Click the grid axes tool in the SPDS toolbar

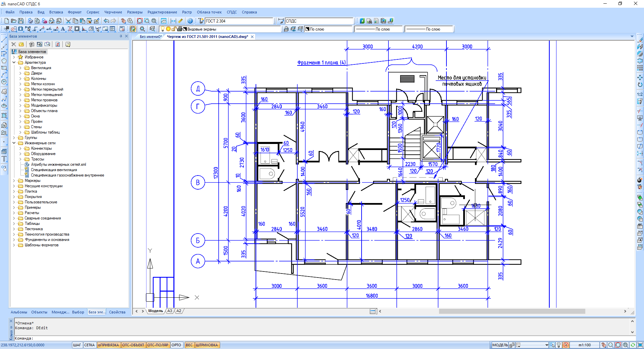(x=6, y=29)
